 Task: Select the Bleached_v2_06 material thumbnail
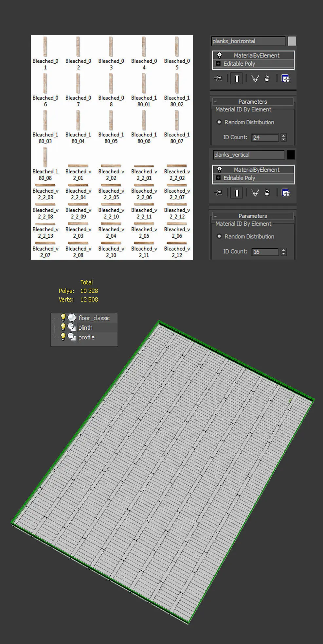tap(177, 224)
